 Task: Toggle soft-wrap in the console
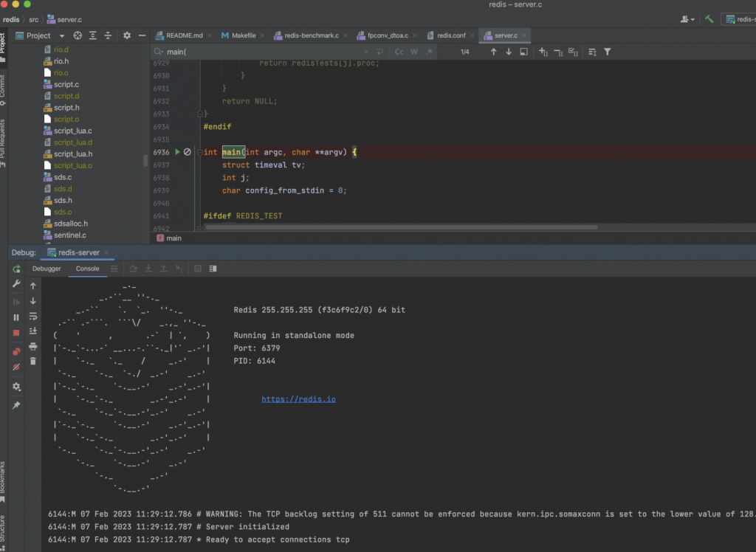(x=33, y=316)
